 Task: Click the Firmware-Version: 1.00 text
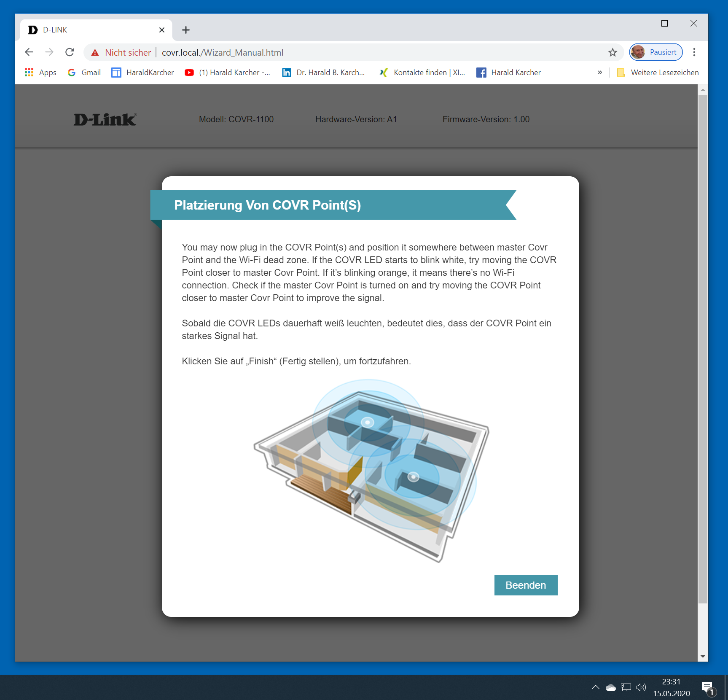pyautogui.click(x=486, y=119)
